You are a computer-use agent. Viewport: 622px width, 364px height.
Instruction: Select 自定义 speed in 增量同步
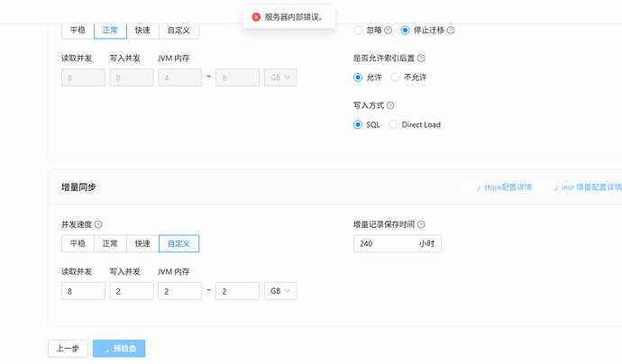pyautogui.click(x=178, y=243)
